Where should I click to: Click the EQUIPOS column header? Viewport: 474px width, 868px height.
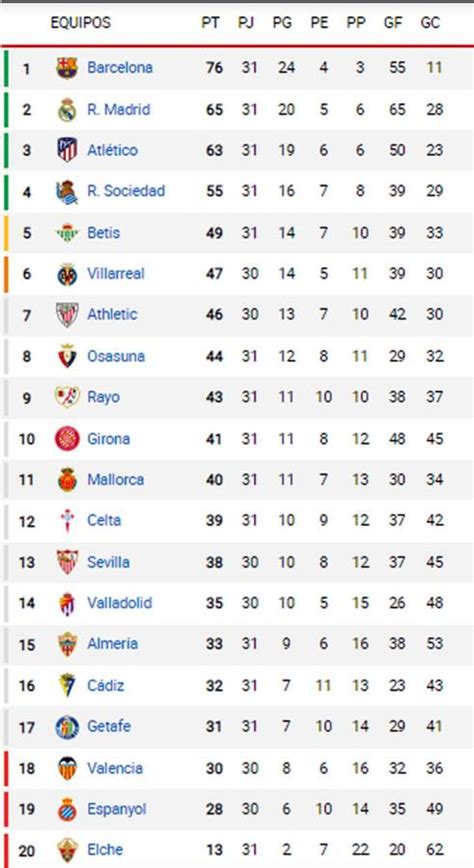[80, 23]
